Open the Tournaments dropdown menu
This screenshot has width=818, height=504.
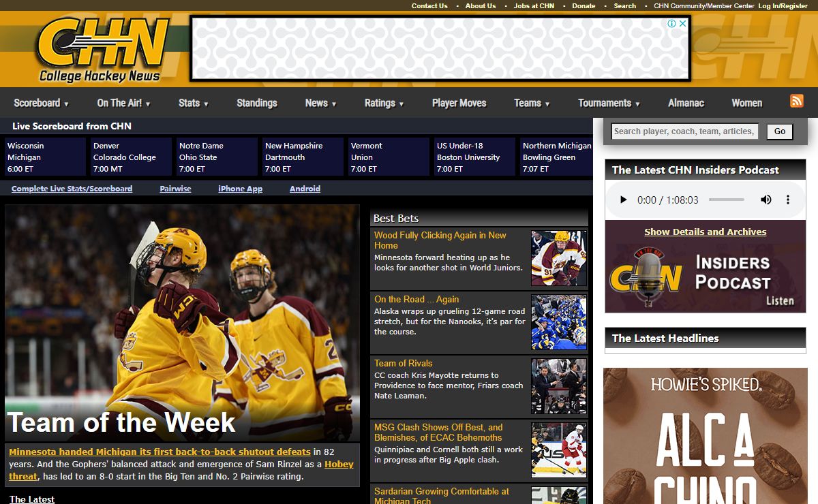tap(609, 103)
